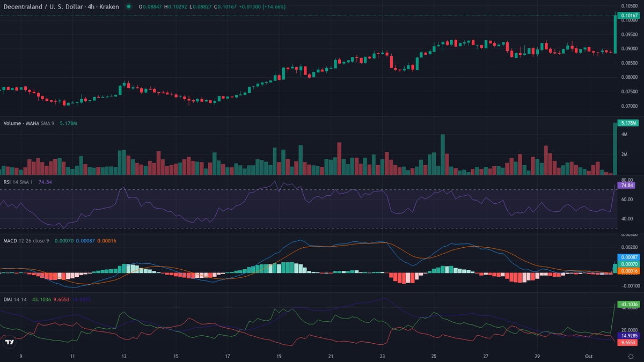
Task: Click the 0.07000 price axis label
Action: pos(630,106)
